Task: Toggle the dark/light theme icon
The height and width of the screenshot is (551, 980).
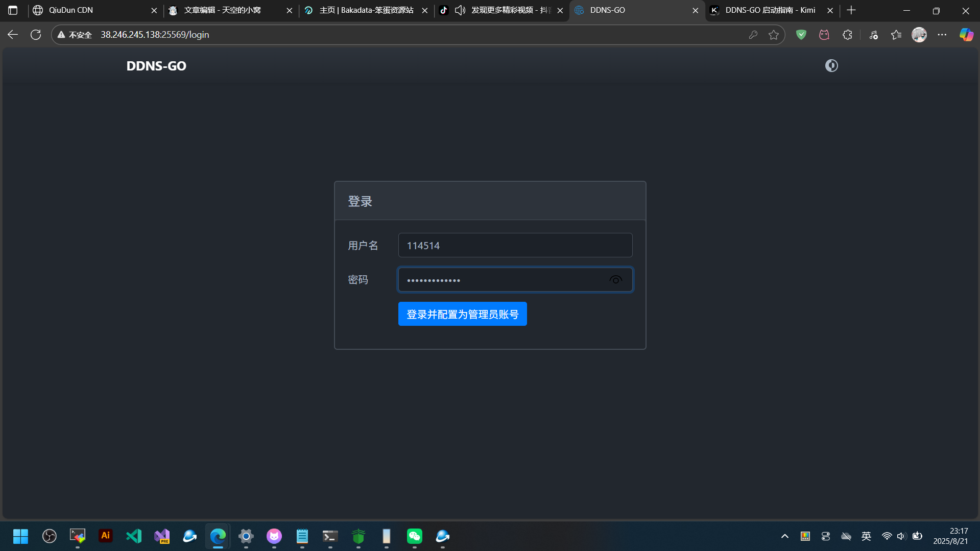Action: (831, 66)
